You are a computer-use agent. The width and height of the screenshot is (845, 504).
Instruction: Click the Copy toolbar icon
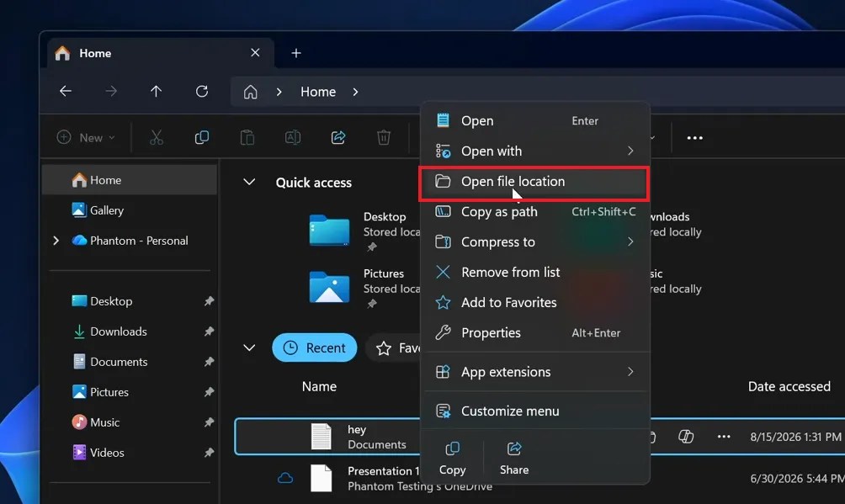click(x=201, y=137)
